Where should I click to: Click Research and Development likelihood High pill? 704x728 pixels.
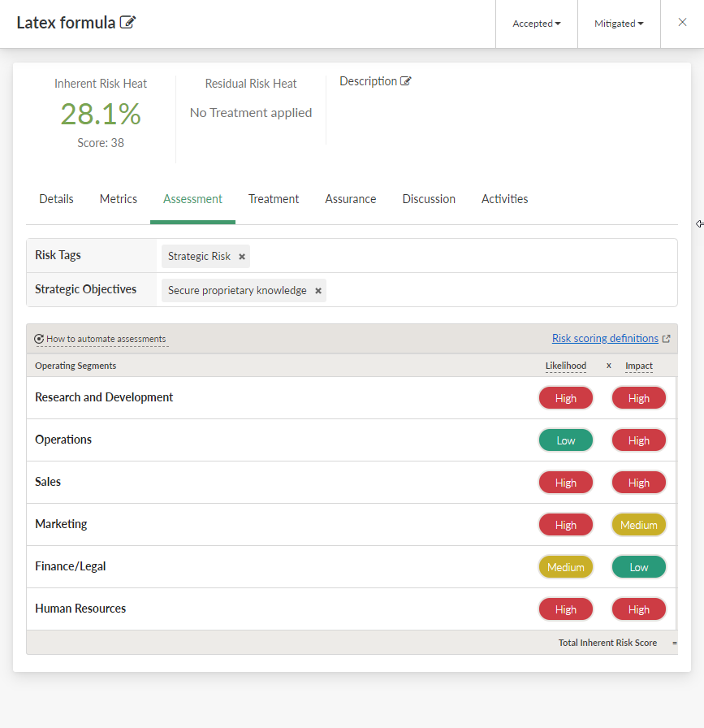point(565,398)
